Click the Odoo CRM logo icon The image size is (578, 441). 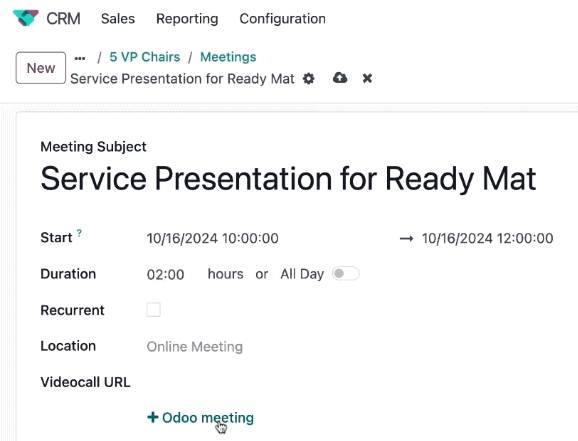25,18
